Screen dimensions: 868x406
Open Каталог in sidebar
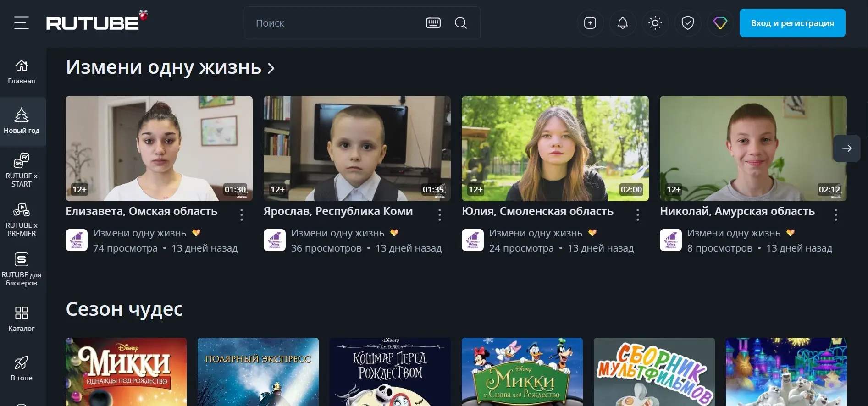pos(22,319)
